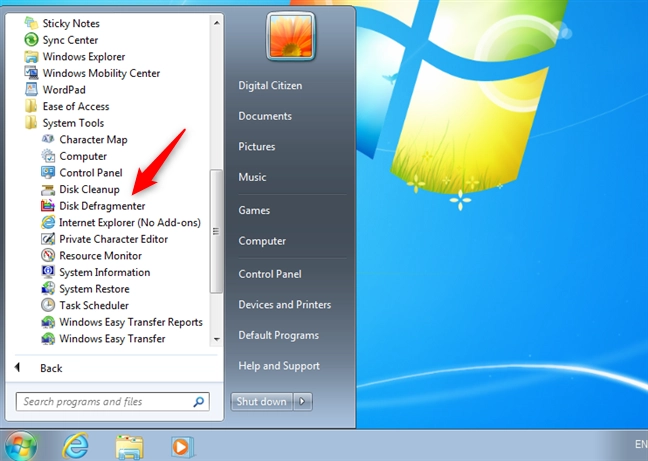
Task: Click the programs list scrollbar thumb
Action: tap(216, 231)
